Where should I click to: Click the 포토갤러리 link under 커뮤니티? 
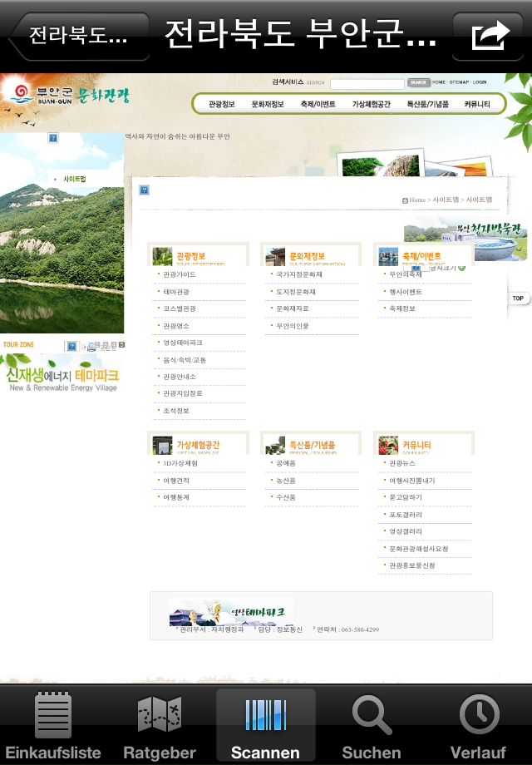406,515
